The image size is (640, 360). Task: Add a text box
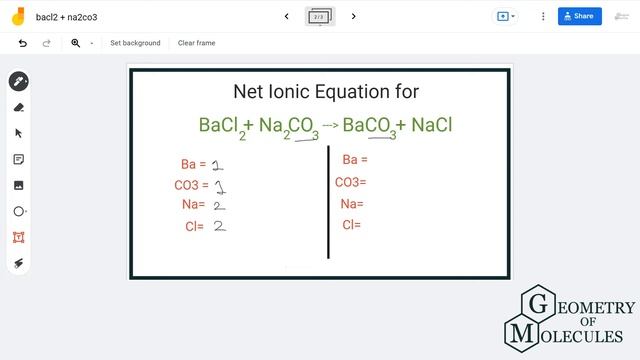click(19, 237)
